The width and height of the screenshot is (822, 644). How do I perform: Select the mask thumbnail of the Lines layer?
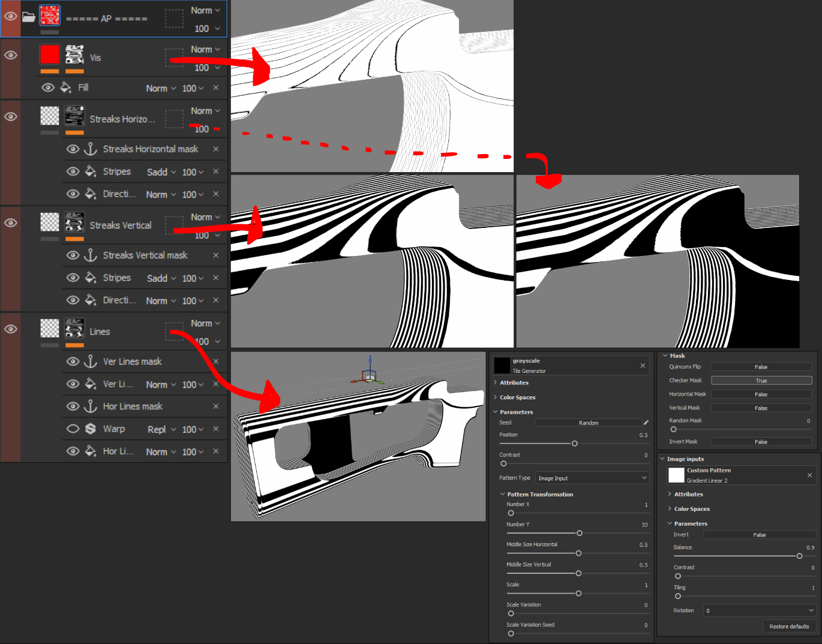(74, 328)
